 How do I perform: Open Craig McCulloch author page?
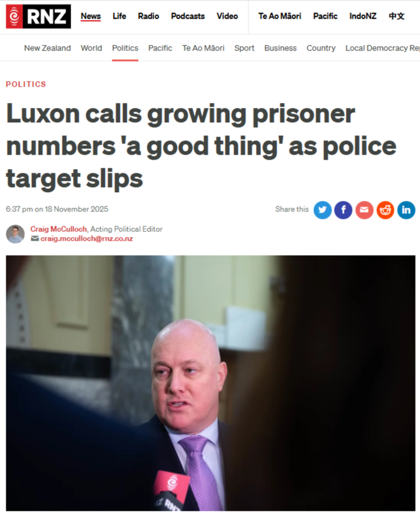[x=59, y=229]
